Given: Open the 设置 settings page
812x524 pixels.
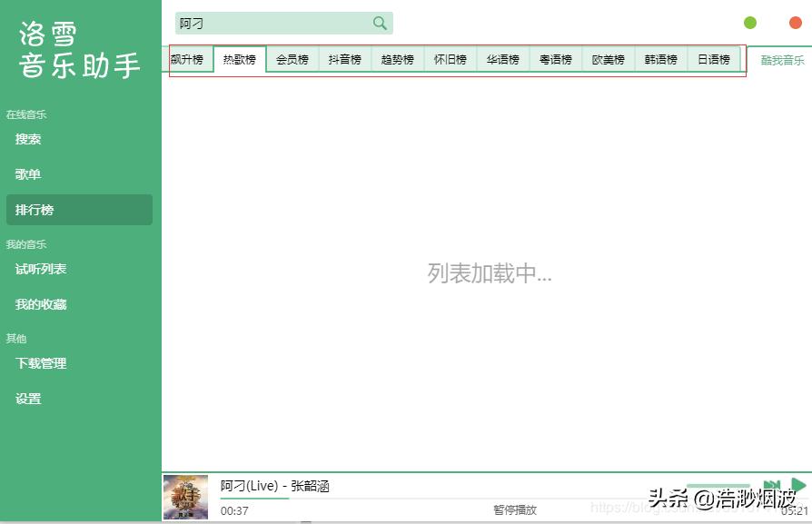Looking at the screenshot, I should (x=27, y=398).
